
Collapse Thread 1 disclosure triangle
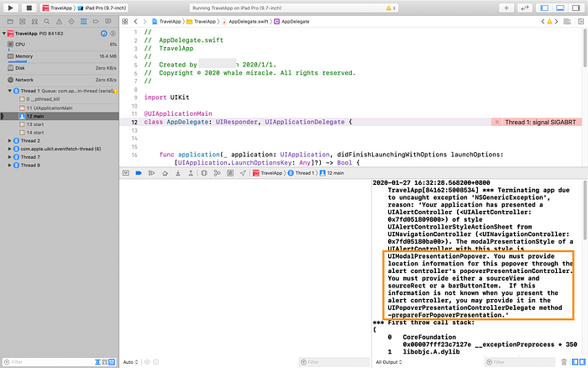click(x=10, y=91)
